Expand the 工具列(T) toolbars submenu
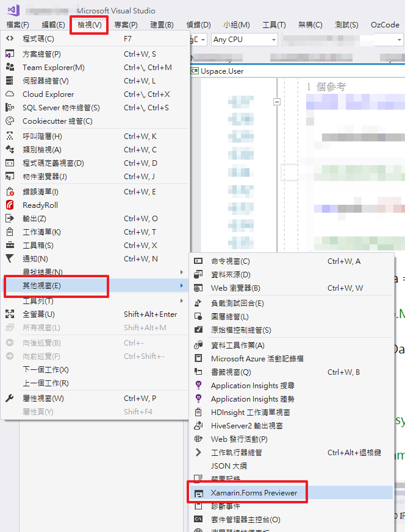 point(95,301)
